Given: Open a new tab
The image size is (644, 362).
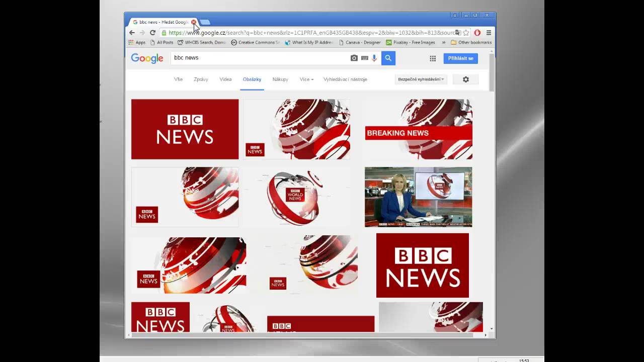Looking at the screenshot, I should point(205,22).
